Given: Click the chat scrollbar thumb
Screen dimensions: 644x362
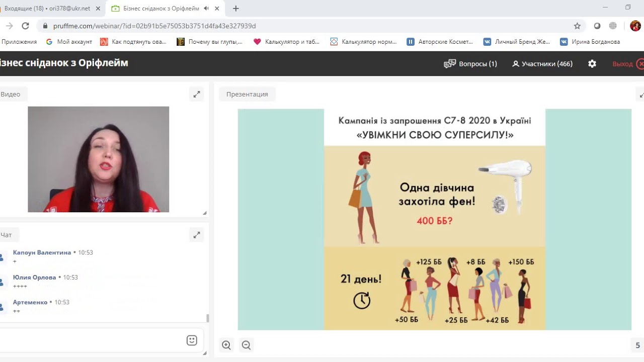Looking at the screenshot, I should coord(208,318).
